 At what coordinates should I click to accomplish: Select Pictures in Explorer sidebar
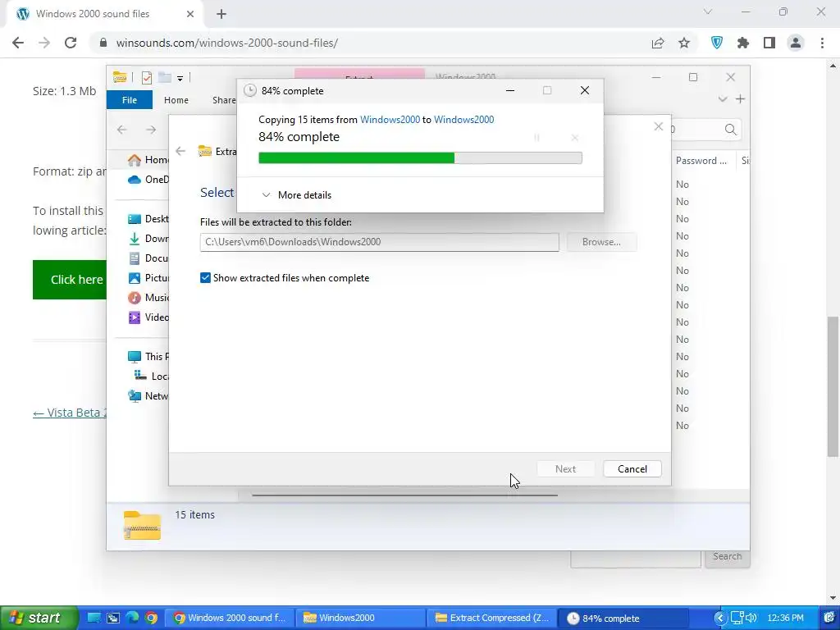pyautogui.click(x=148, y=278)
